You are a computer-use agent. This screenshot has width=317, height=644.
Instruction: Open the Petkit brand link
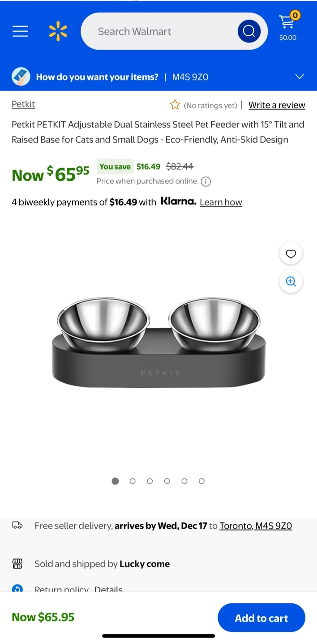(23, 104)
